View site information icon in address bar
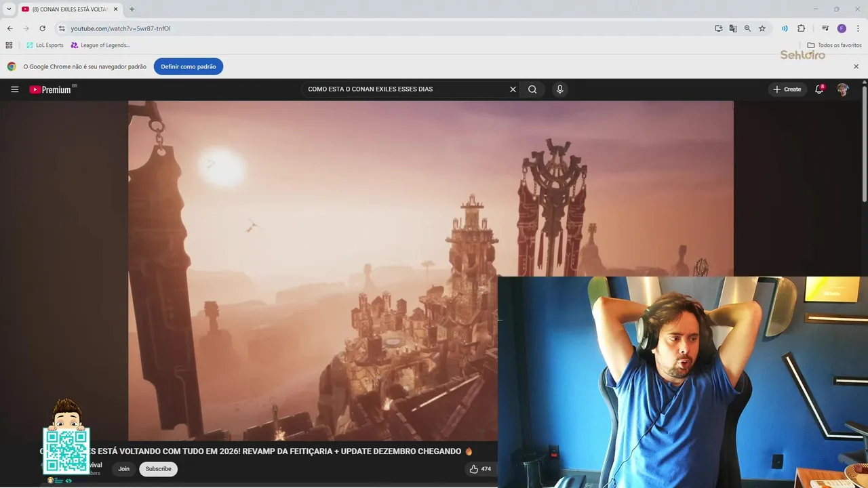 (62, 28)
